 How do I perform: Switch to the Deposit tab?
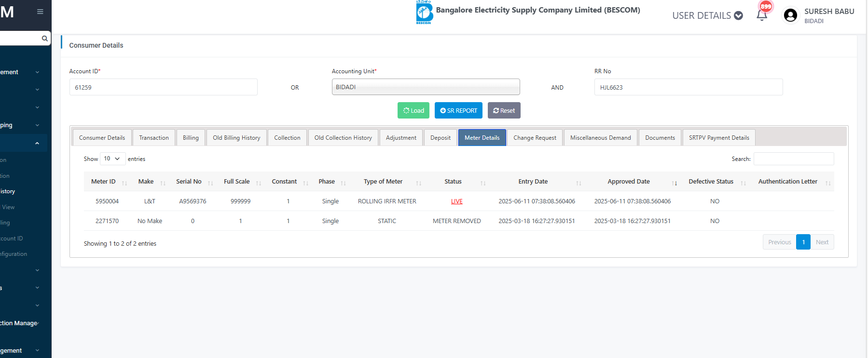pyautogui.click(x=441, y=137)
